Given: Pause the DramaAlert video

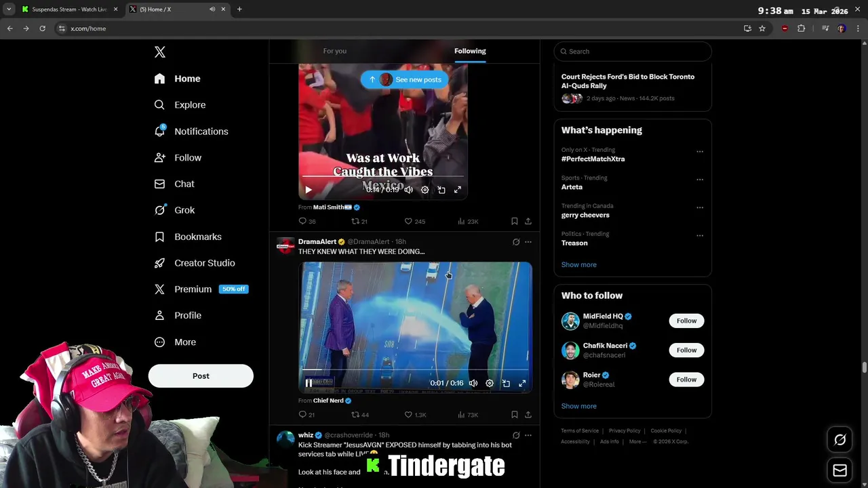Looking at the screenshot, I should tap(309, 383).
